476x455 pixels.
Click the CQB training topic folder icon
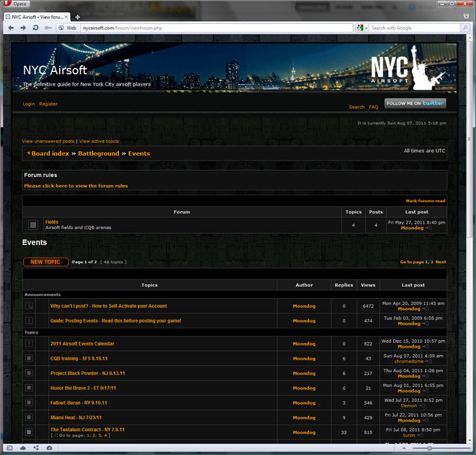coord(29,358)
